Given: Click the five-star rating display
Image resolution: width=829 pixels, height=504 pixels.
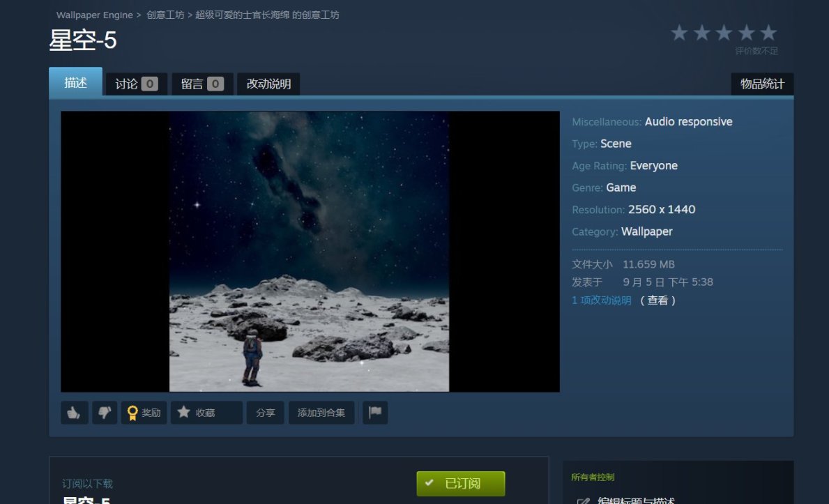Looking at the screenshot, I should point(724,33).
